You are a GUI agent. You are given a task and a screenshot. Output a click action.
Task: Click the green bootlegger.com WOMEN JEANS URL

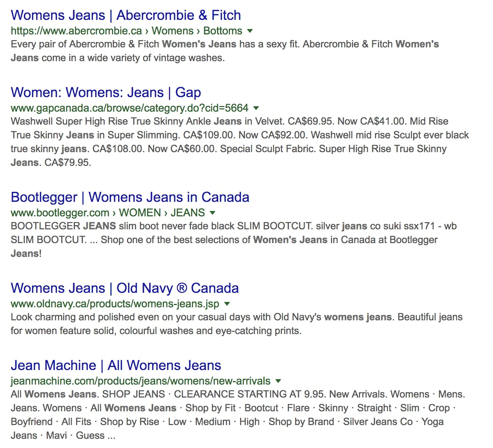tap(107, 213)
